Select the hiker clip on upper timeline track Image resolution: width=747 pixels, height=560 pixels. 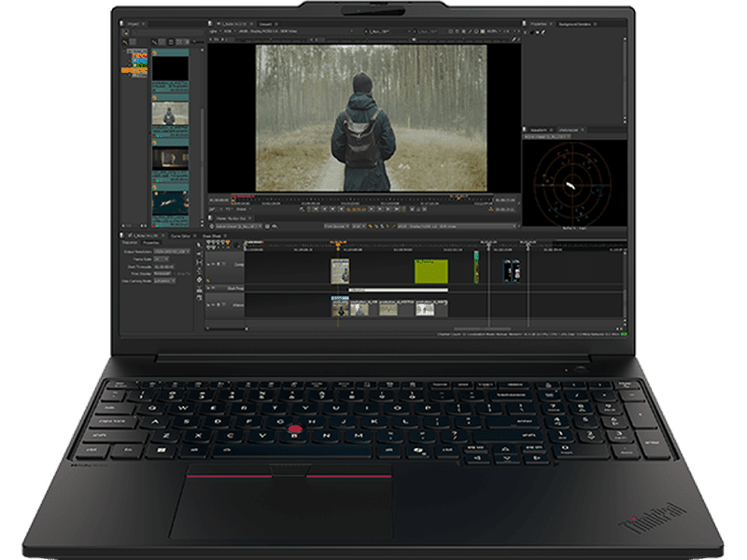click(x=340, y=272)
